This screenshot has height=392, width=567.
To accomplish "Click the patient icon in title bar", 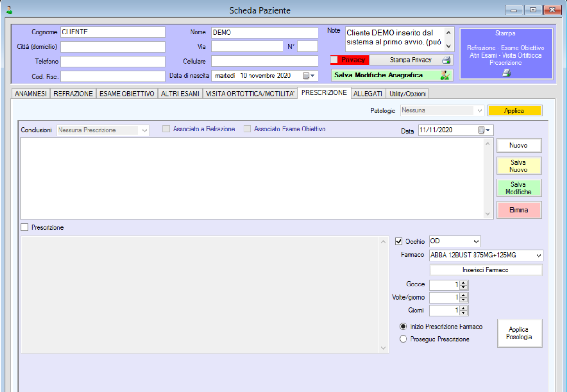I will (x=9, y=10).
